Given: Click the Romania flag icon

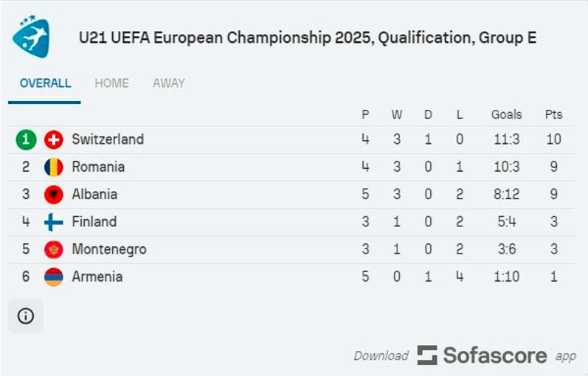Looking at the screenshot, I should click(x=54, y=167).
